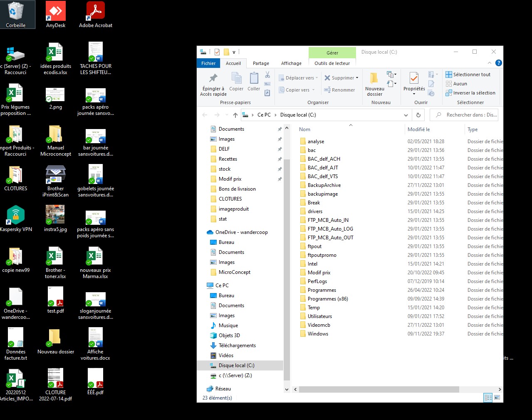Screen dimensions: 532x420
Task: Click the New folder icon in title bar toolbar
Action: click(226, 52)
